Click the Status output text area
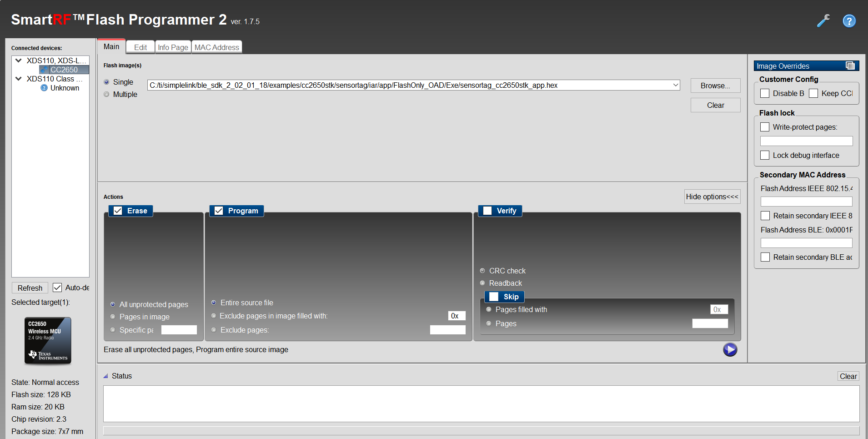The height and width of the screenshot is (439, 868). 481,404
